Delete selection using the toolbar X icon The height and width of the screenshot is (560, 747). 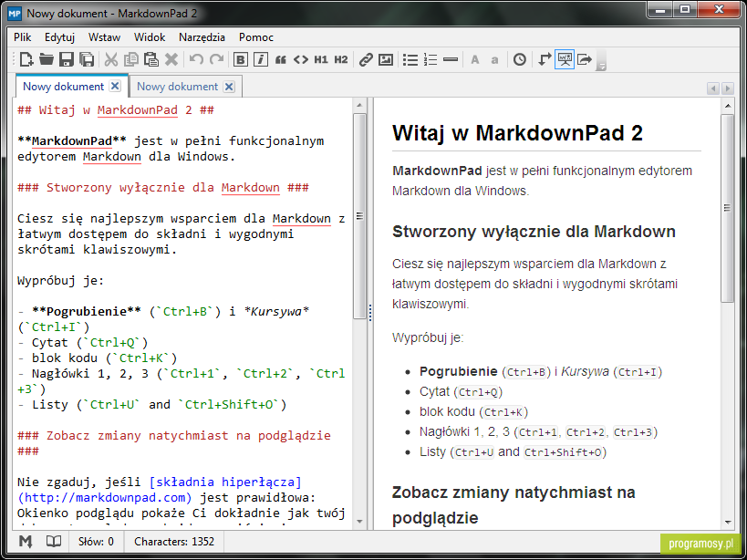click(x=171, y=59)
